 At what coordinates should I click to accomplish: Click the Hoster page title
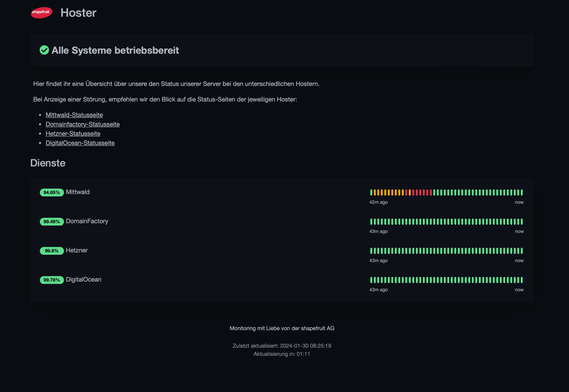pyautogui.click(x=78, y=13)
